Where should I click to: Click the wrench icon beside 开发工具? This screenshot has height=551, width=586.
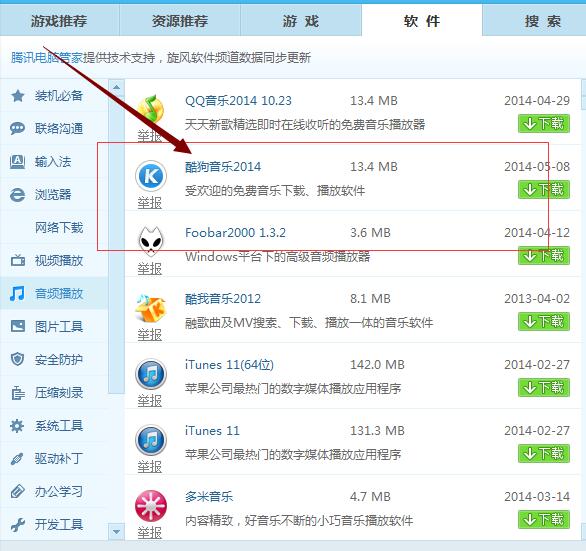coord(18,524)
